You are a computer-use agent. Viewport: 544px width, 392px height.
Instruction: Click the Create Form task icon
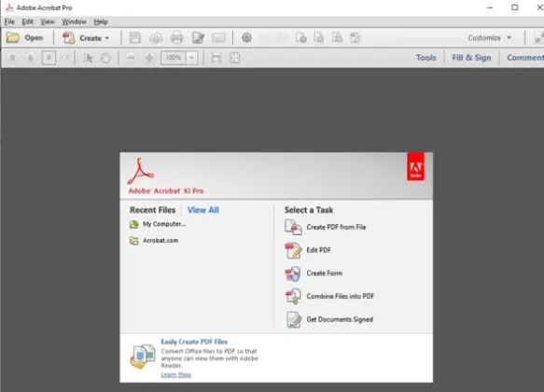(x=293, y=273)
